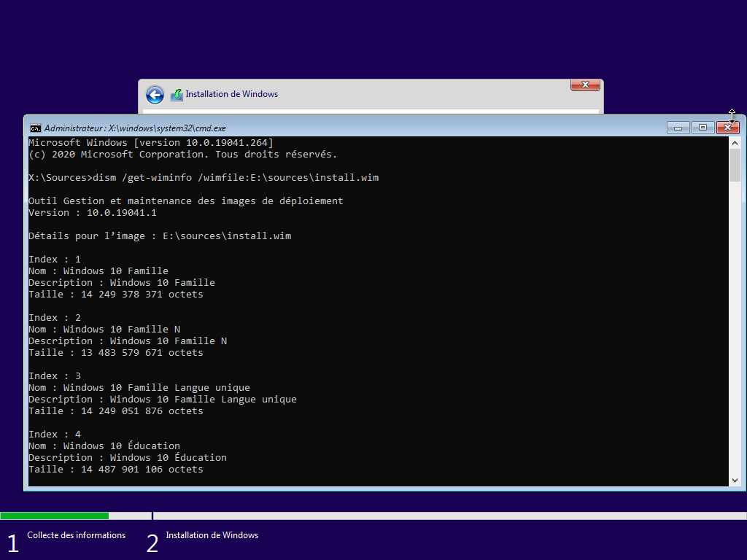The height and width of the screenshot is (560, 747).
Task: Click 'Taille : 13 483 579 671 octets'
Action: (x=116, y=353)
